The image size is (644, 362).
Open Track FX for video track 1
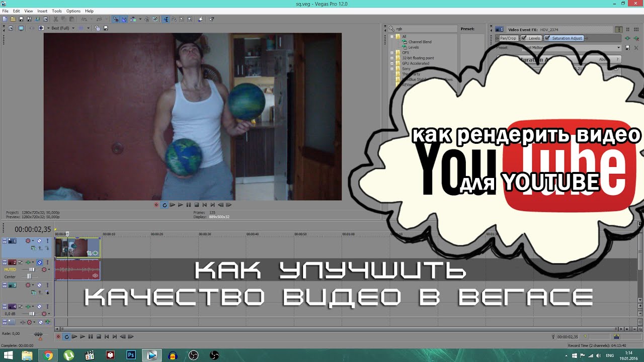click(x=28, y=241)
